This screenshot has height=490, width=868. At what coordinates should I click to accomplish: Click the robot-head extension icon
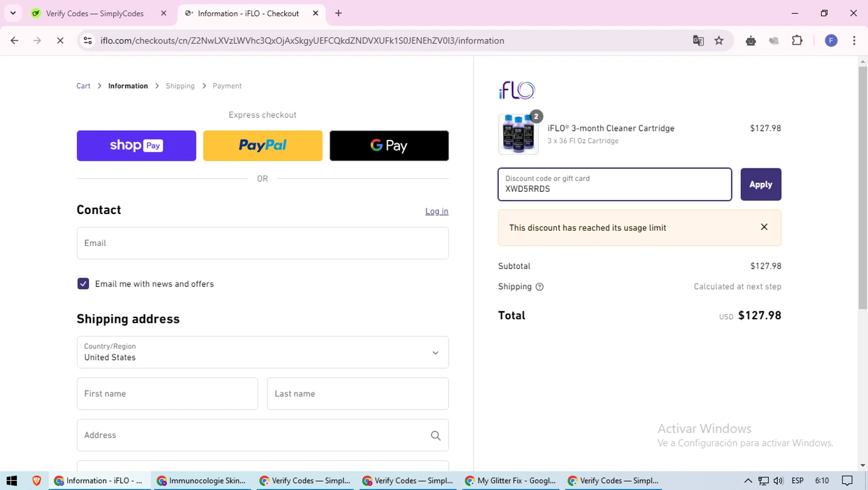(751, 40)
